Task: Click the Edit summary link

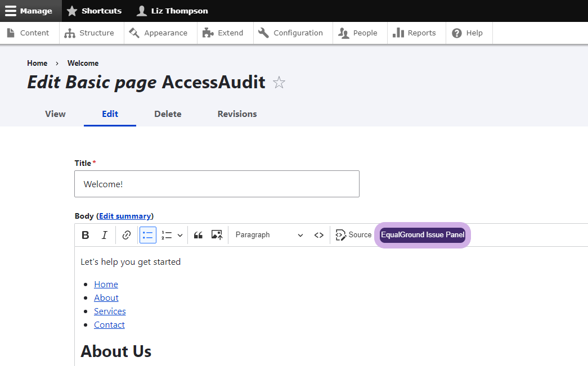Action: click(x=125, y=216)
